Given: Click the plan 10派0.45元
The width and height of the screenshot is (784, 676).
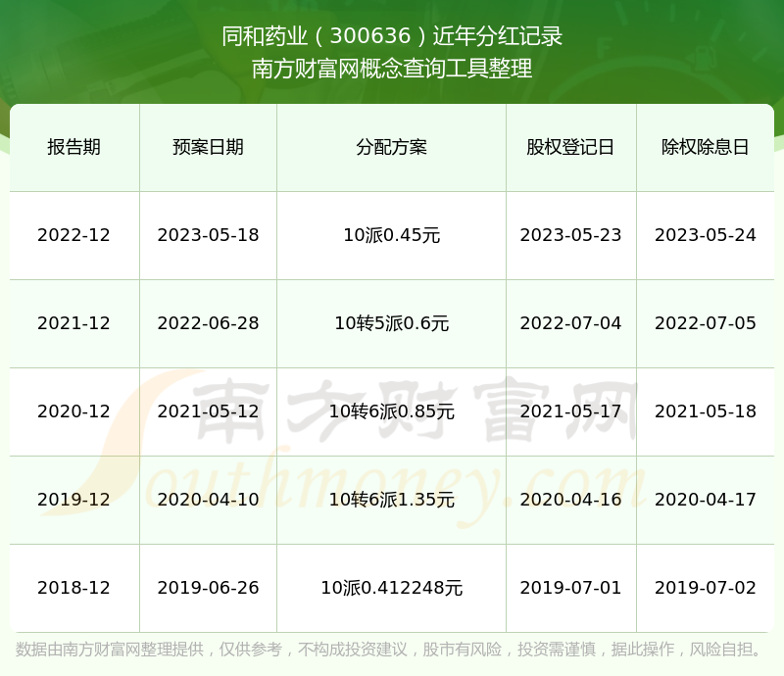Looking at the screenshot, I should (391, 235).
